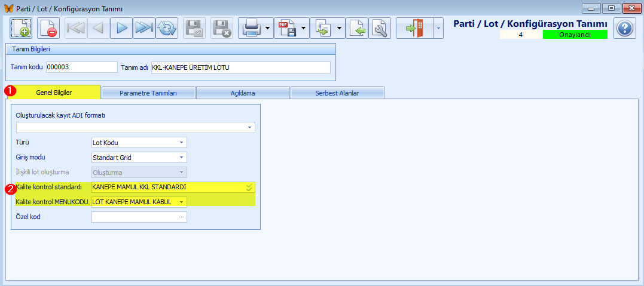Expand the Giriş modu combo box
This screenshot has height=286, width=644.
pos(181,158)
